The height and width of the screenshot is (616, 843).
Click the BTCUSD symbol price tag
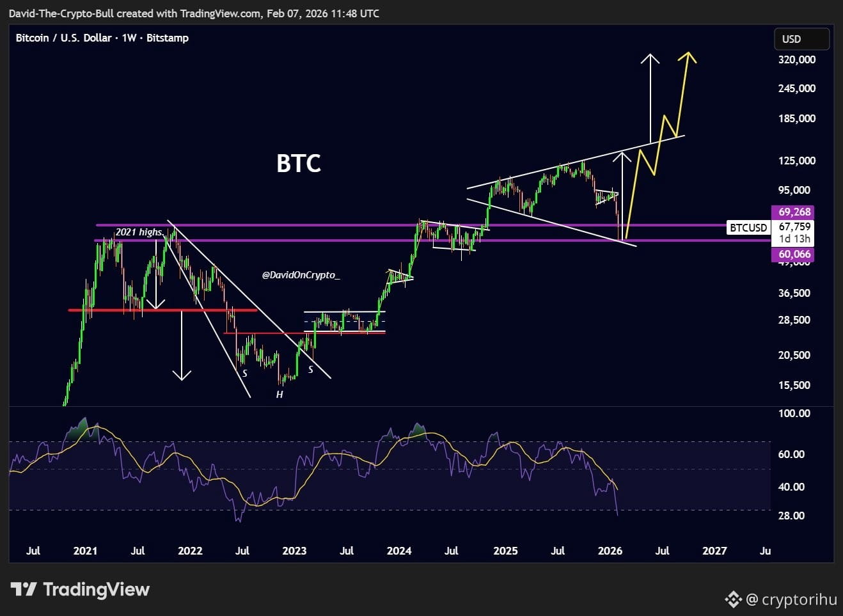click(748, 227)
